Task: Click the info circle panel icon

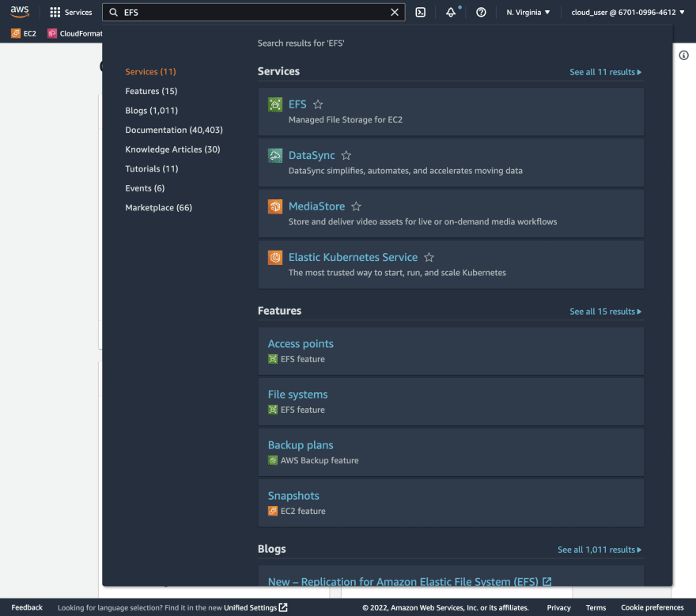Action: [x=683, y=55]
